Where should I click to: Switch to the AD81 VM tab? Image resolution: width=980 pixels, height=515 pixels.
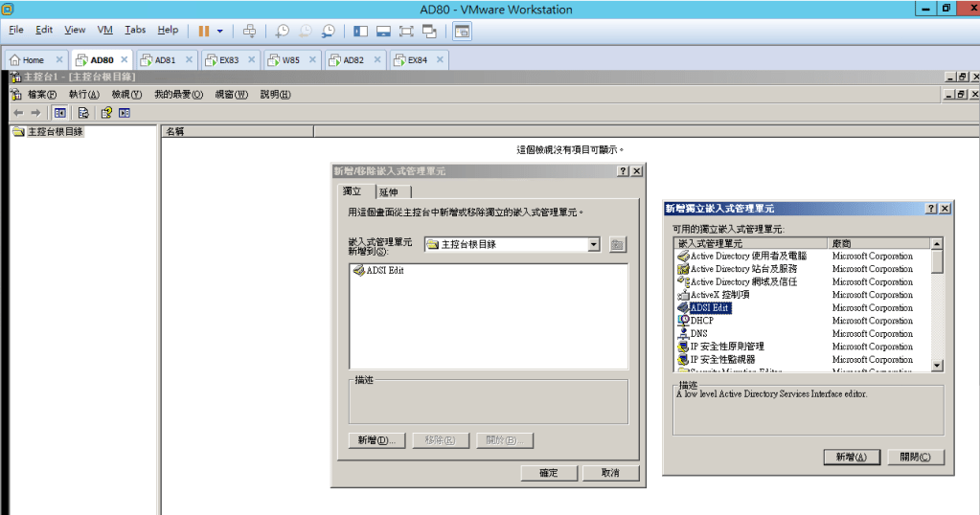(165, 60)
